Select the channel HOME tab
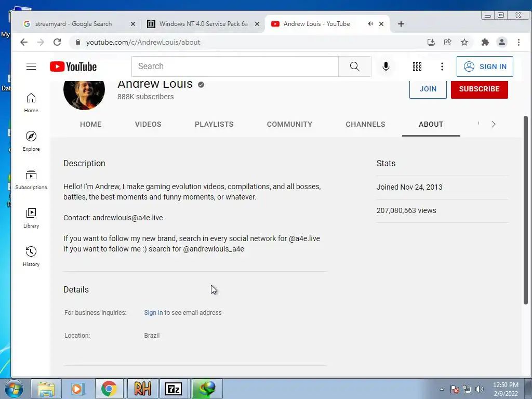532x399 pixels. click(x=90, y=124)
